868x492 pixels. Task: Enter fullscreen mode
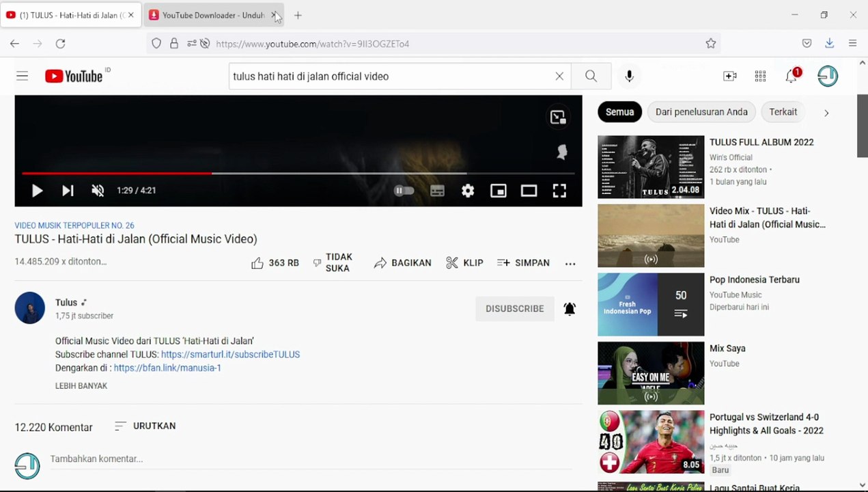pos(559,191)
